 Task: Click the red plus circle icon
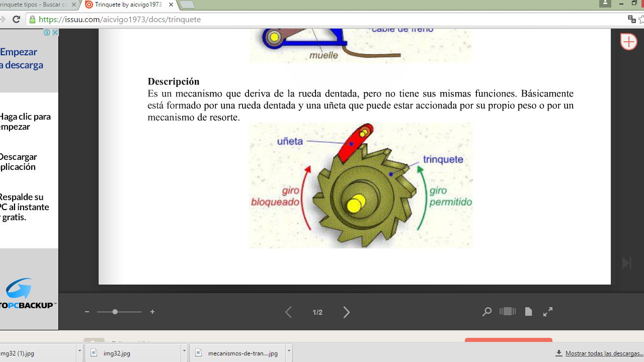[628, 41]
